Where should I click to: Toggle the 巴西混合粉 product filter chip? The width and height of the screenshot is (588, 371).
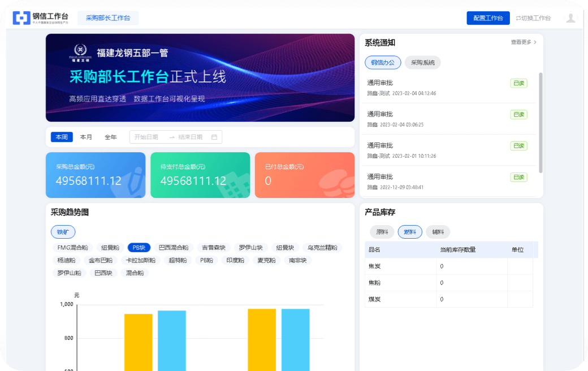pyautogui.click(x=173, y=248)
